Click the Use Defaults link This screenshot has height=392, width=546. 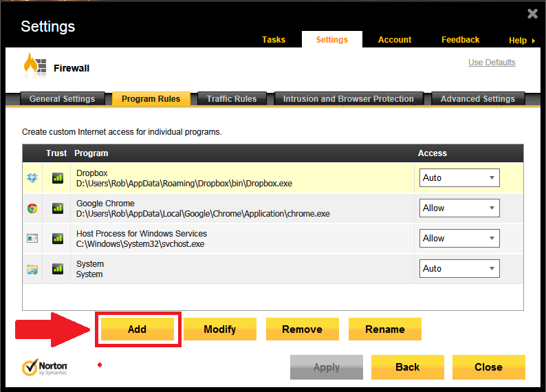point(492,63)
